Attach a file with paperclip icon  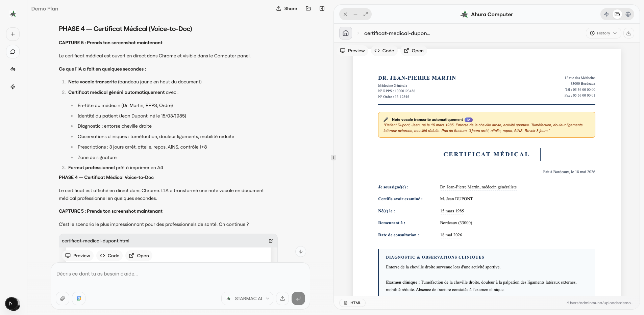coord(63,298)
